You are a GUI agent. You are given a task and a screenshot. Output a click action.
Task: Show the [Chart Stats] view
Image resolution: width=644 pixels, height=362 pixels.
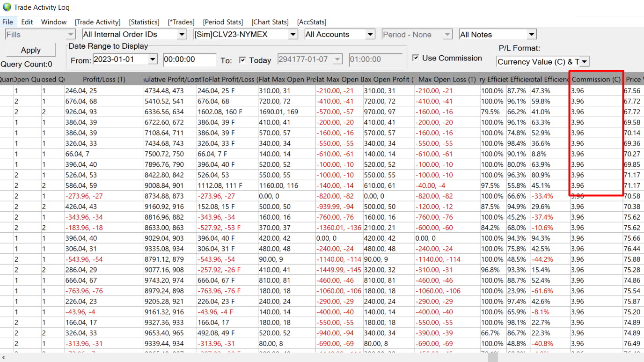(x=270, y=22)
